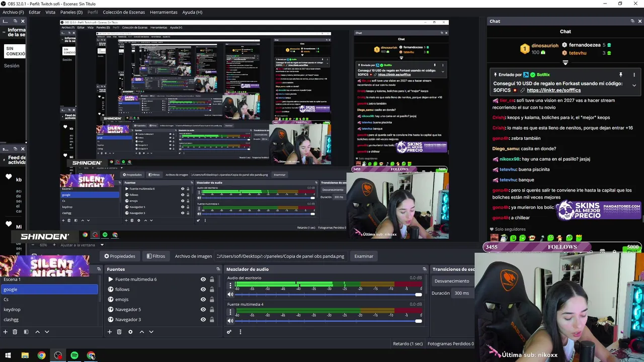Click the Archivo de imagen path field

281,256
